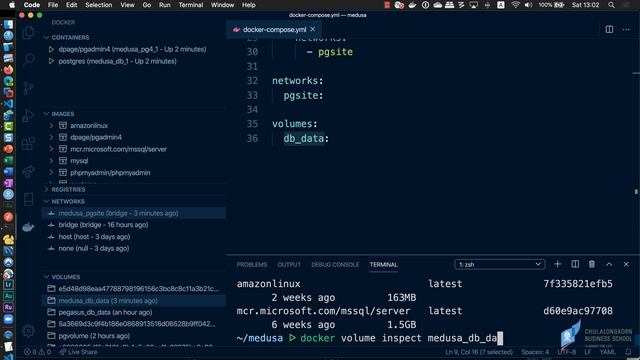Switch to the OUTPUT tab
This screenshot has height=360, width=640.
[x=289, y=264]
